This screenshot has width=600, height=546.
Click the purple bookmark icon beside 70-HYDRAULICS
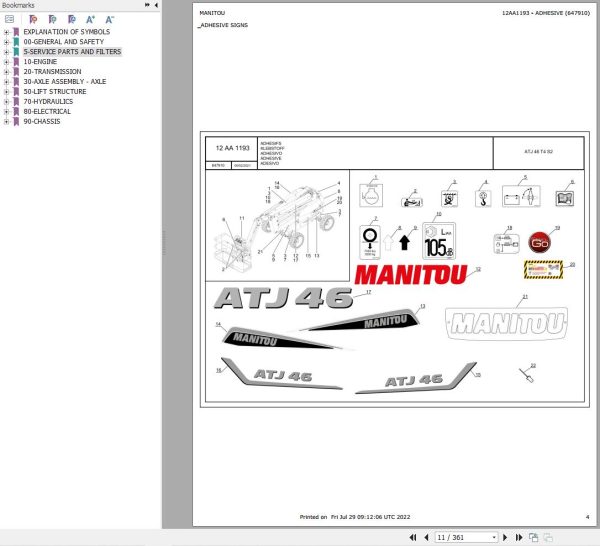pyautogui.click(x=16, y=101)
